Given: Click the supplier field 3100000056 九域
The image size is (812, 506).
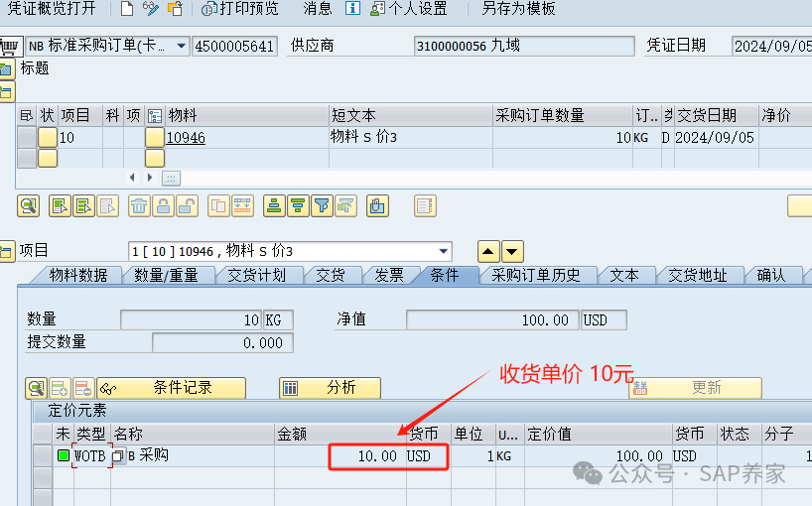Looking at the screenshot, I should click(524, 46).
